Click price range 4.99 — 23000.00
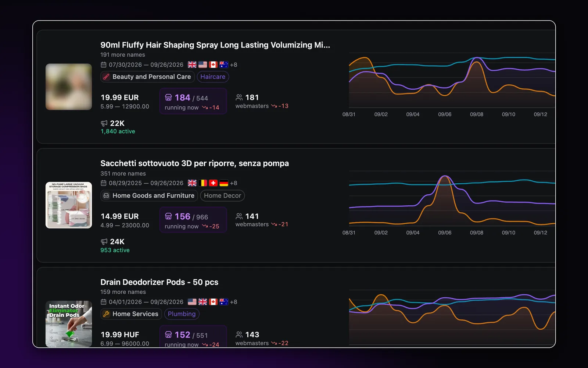This screenshot has height=368, width=588. coord(125,225)
